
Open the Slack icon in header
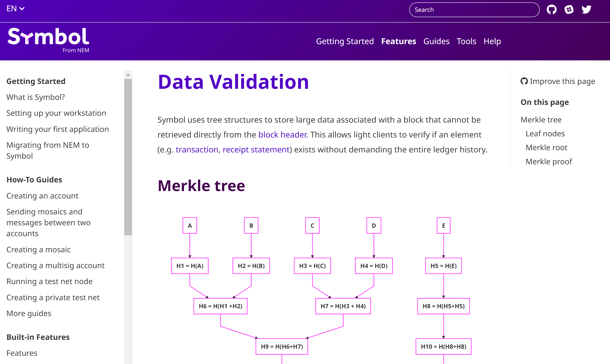tap(569, 10)
